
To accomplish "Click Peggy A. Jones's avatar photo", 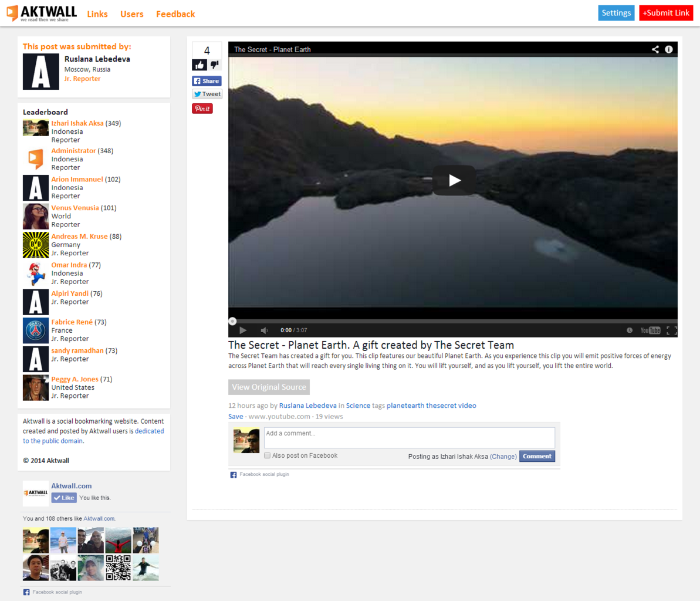I will click(x=36, y=387).
